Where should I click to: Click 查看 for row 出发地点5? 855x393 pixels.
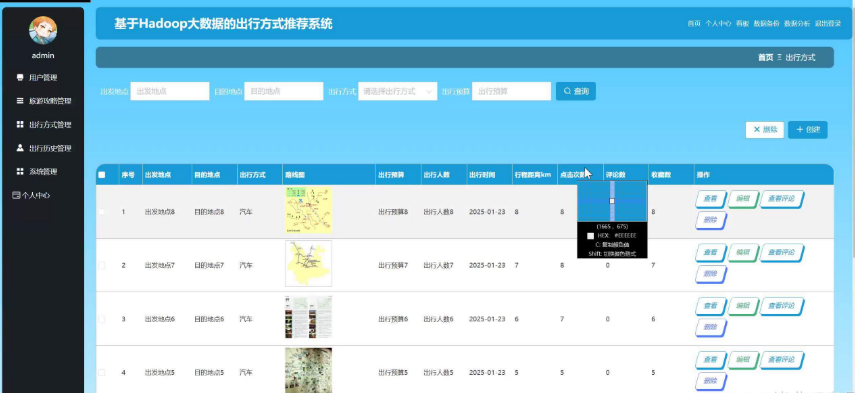[x=711, y=360]
